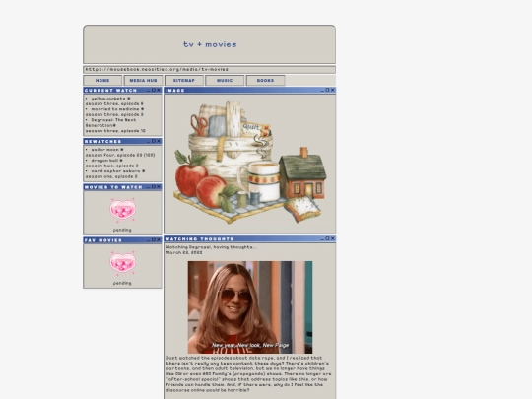Click the March date under Watching Thoughts
This screenshot has height=399, width=532.
click(x=184, y=252)
